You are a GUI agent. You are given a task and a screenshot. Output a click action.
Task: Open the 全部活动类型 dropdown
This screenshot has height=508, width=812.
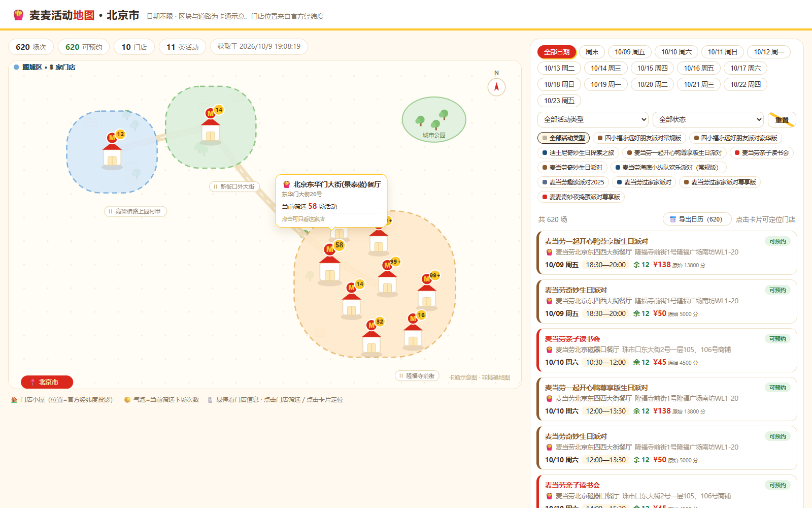[593, 119]
